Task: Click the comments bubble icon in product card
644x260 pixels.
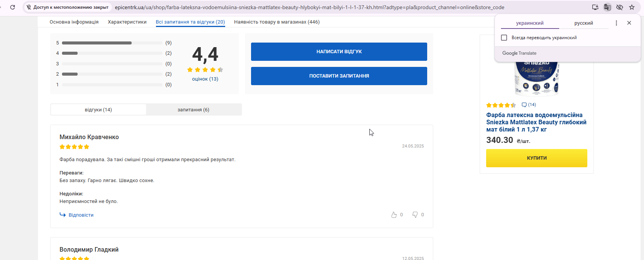Action: pyautogui.click(x=524, y=105)
